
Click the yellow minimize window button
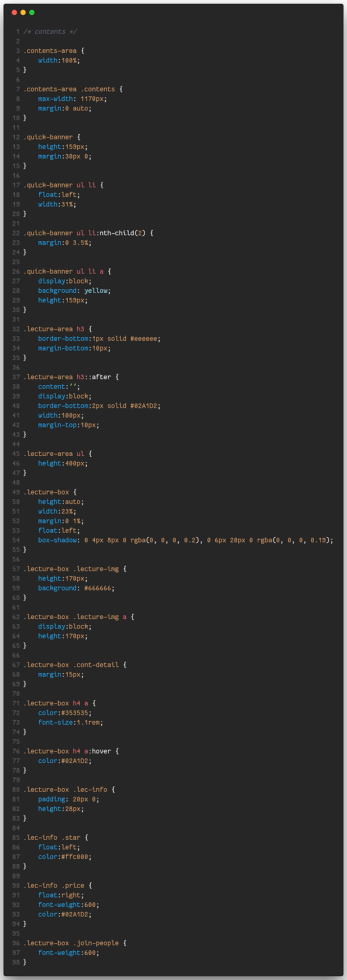pyautogui.click(x=23, y=13)
